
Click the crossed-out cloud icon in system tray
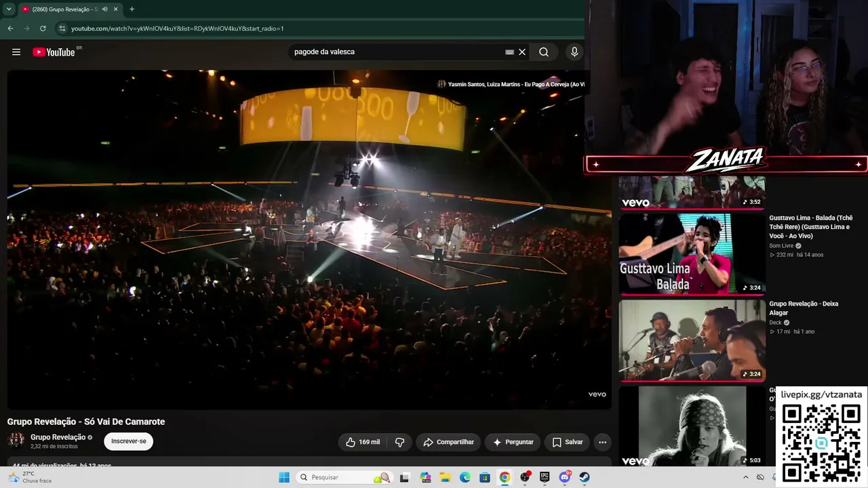coord(761,477)
